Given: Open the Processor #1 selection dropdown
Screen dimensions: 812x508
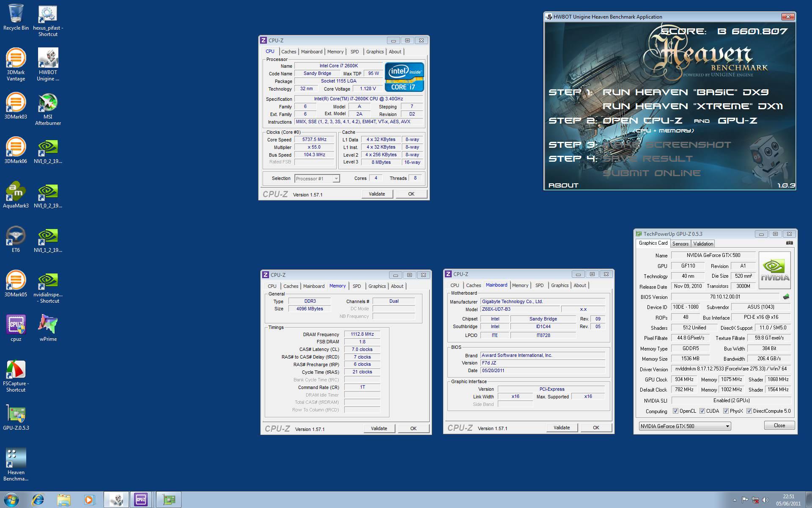Looking at the screenshot, I should (317, 179).
